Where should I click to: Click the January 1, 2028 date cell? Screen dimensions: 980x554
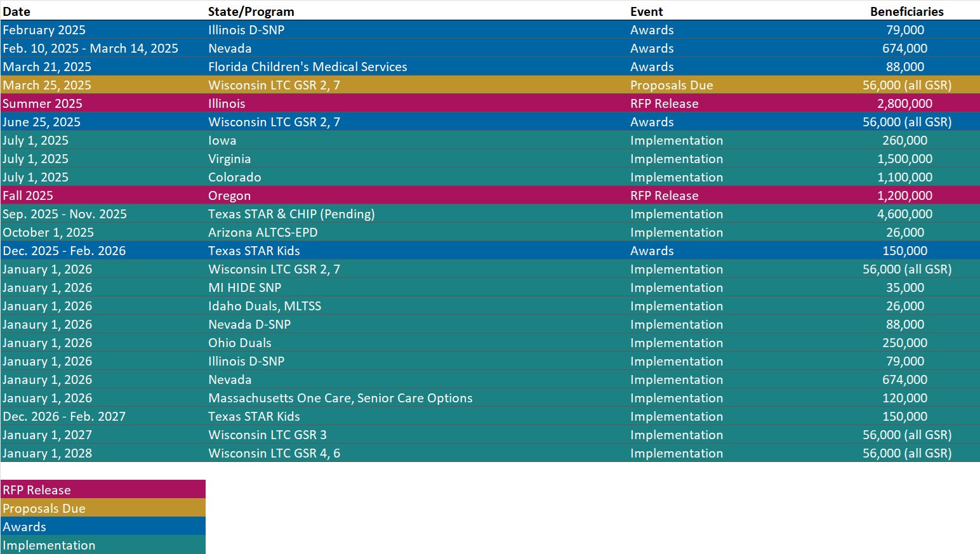[x=48, y=453]
